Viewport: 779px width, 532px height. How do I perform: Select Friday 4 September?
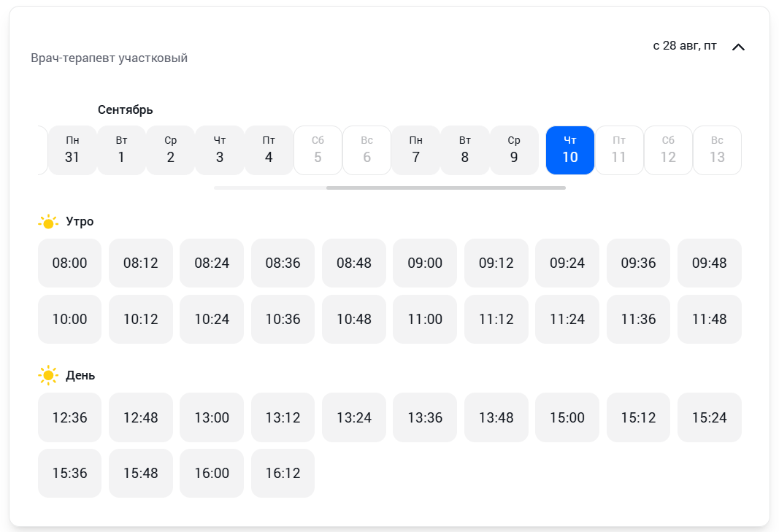coord(269,150)
